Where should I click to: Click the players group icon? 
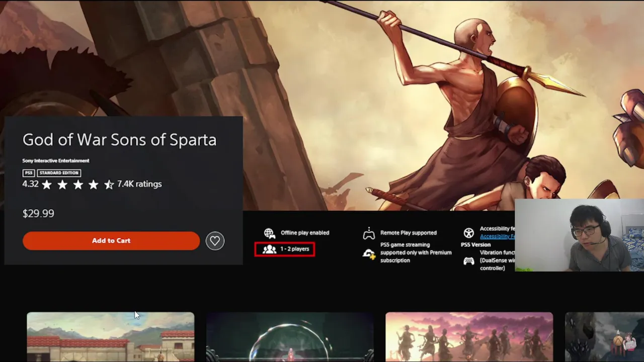(x=270, y=249)
